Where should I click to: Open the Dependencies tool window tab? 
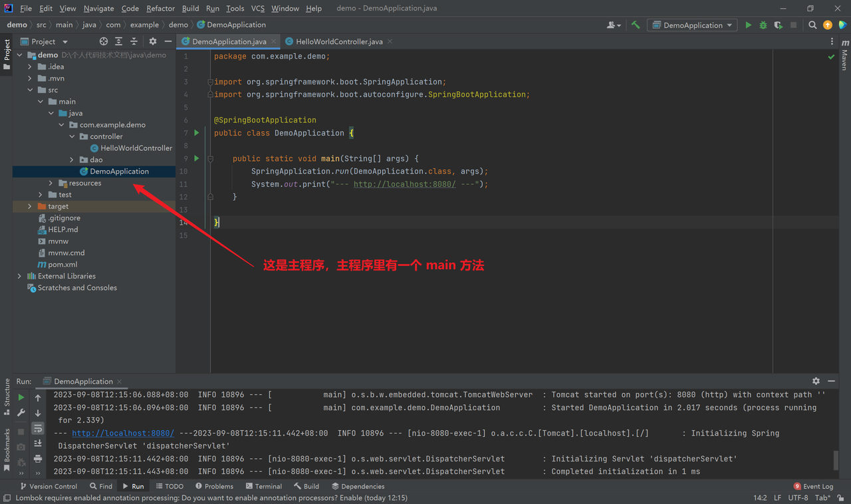coord(358,486)
